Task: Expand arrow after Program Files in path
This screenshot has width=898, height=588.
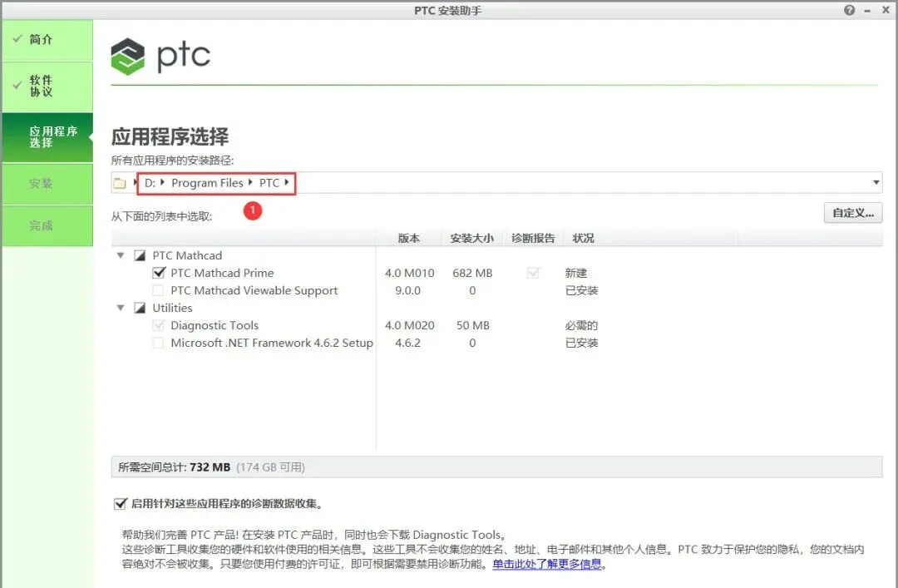Action: click(x=250, y=182)
